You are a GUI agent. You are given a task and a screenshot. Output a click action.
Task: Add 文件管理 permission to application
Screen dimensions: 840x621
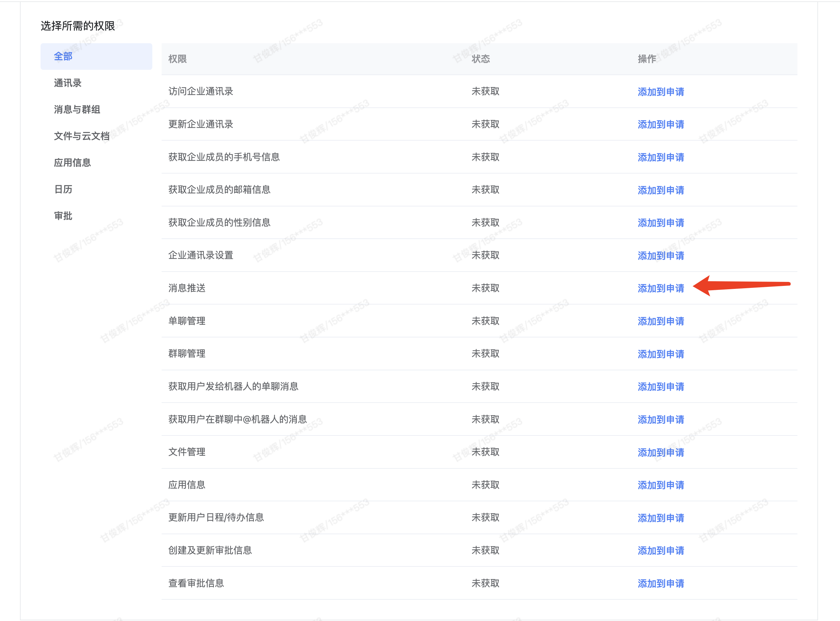(x=661, y=452)
